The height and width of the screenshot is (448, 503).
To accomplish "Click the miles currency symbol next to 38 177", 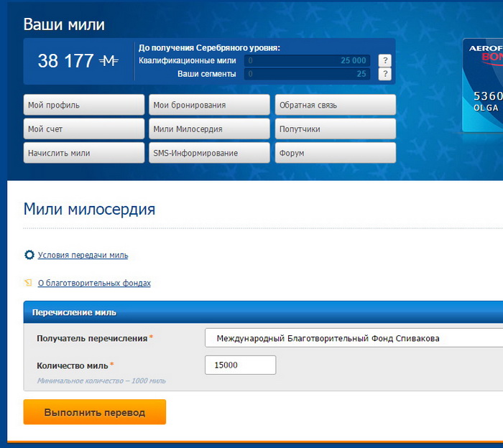I will (109, 60).
